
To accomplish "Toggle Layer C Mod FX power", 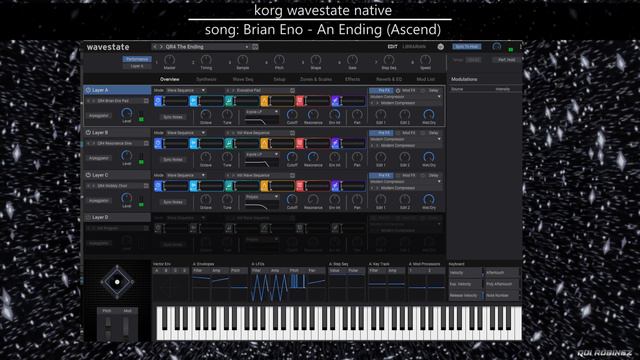I will coord(398,176).
